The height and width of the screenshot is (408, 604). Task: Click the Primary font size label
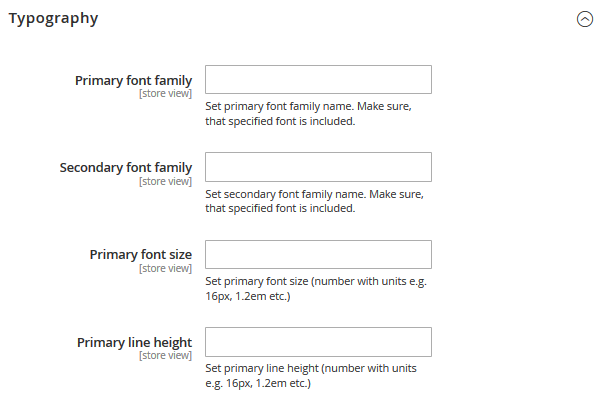click(x=141, y=255)
